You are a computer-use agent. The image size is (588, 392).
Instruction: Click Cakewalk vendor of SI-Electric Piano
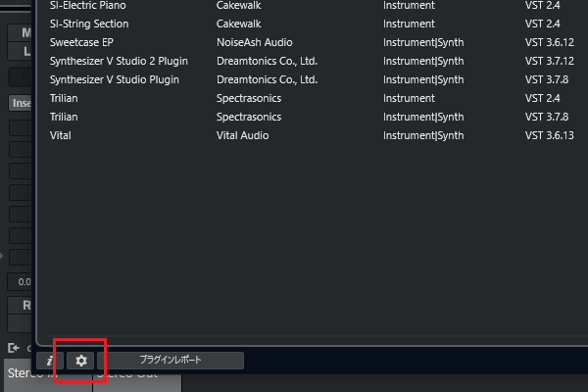tap(238, 5)
